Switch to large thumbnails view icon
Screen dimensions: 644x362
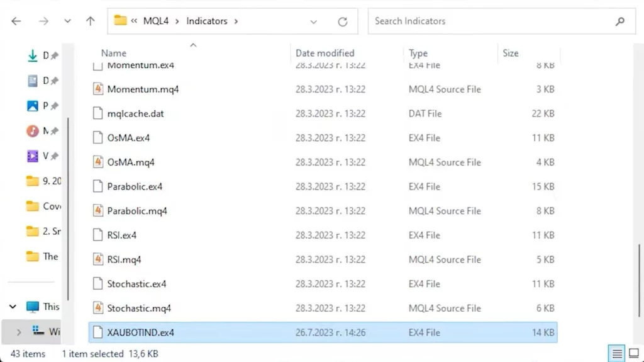coord(633,354)
